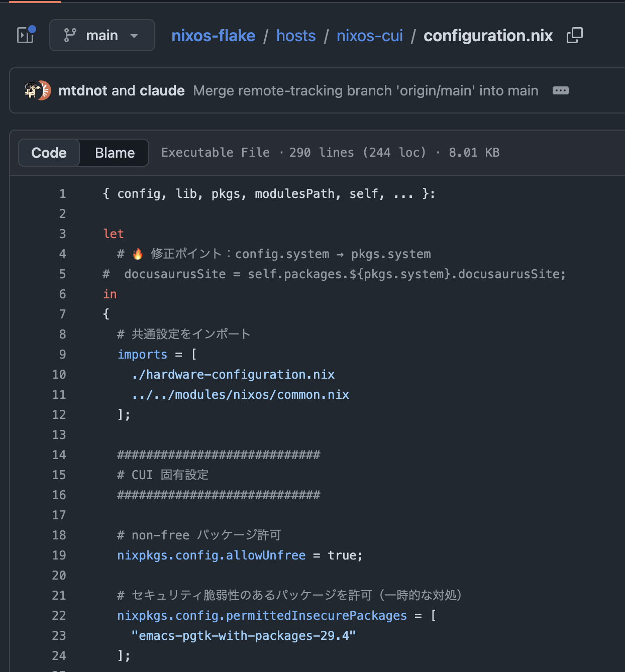Open the nixos-flake repository breadcrumb
This screenshot has height=672, width=625.
[x=214, y=36]
